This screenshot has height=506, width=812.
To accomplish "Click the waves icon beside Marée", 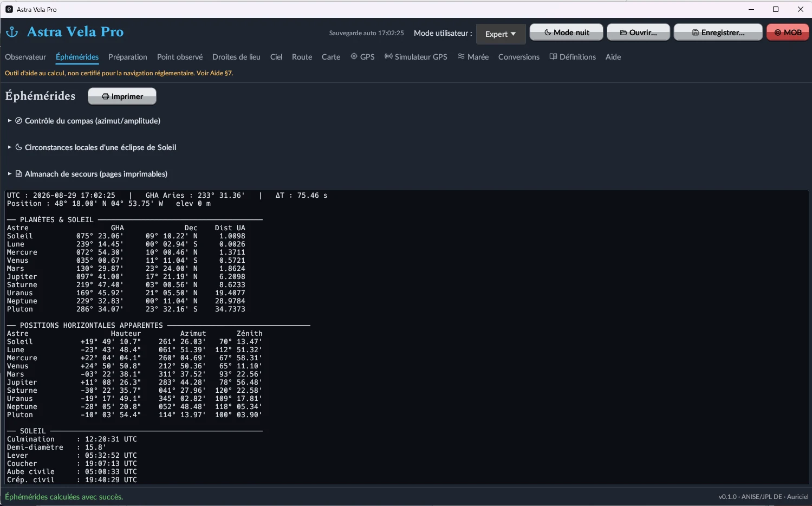I will [461, 56].
